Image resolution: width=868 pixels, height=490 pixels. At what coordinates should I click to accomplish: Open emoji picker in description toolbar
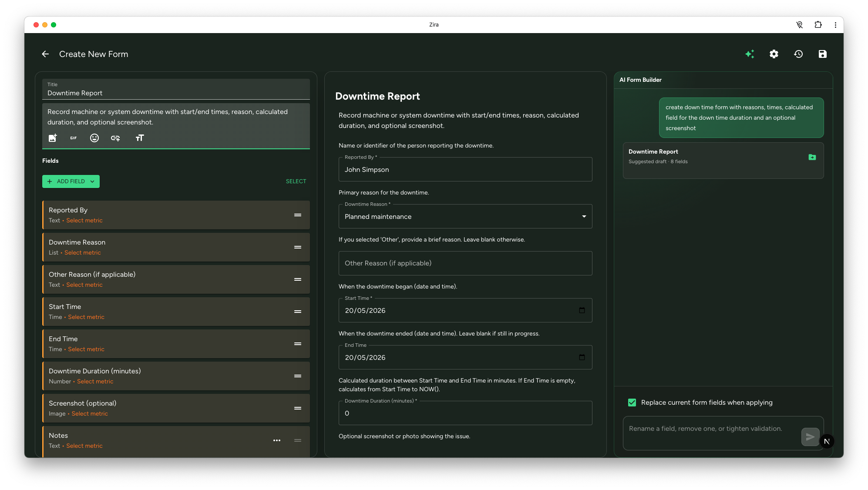94,138
